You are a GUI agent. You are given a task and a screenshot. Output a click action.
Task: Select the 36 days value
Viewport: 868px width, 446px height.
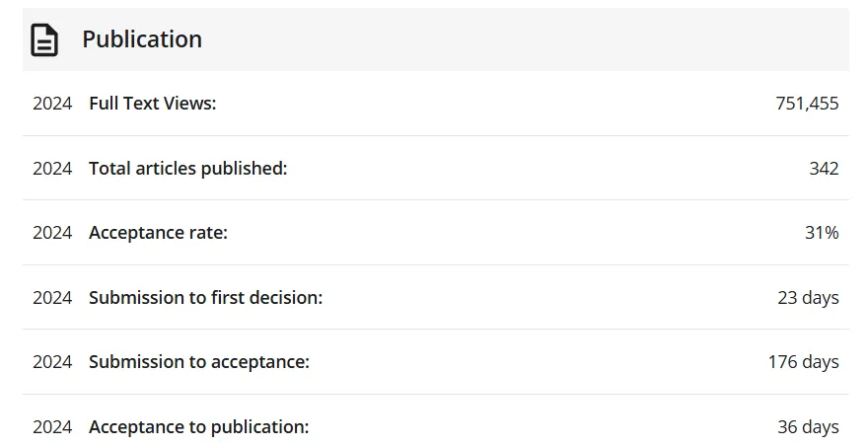(x=808, y=427)
